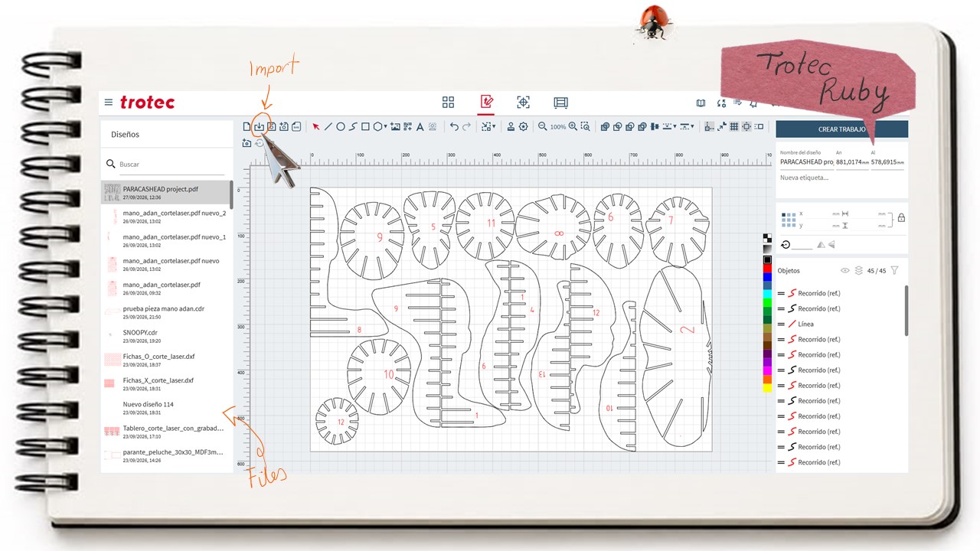Screen dimensions: 980x551
Task: Choose the yellow color swatch
Action: click(x=767, y=388)
